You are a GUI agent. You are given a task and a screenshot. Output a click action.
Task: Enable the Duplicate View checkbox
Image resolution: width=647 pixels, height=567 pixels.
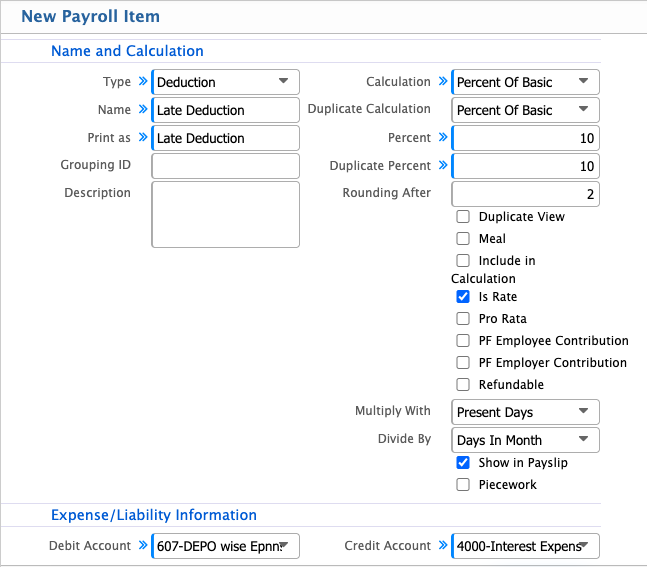coord(463,217)
